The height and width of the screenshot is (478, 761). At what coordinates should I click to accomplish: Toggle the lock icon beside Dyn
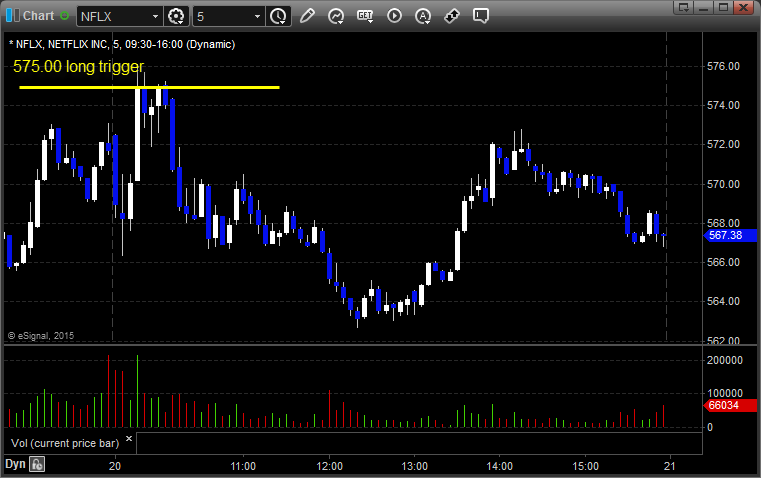coord(37,464)
